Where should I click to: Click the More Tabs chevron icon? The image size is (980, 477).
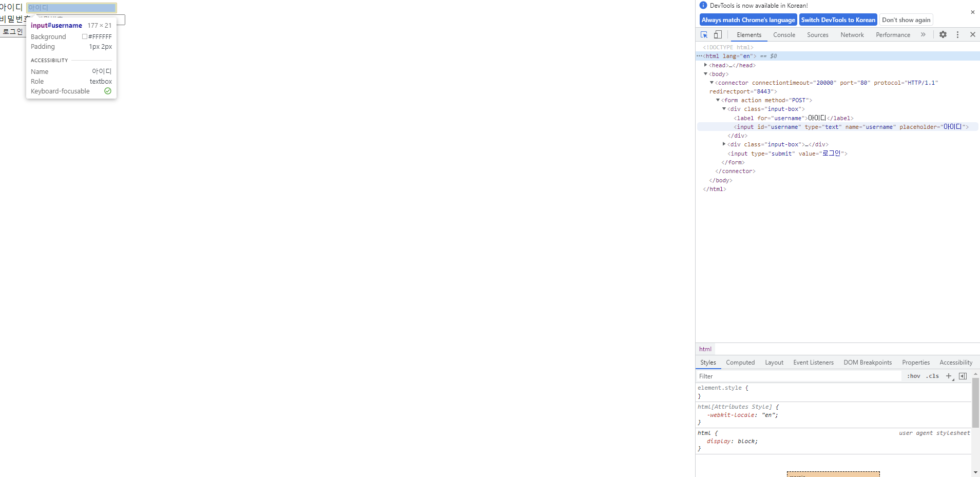coord(924,34)
